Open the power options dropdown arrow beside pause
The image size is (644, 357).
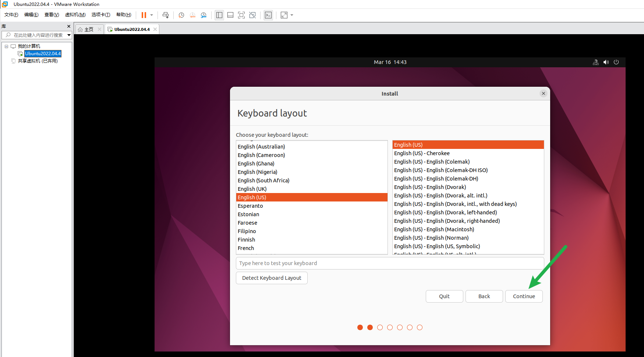click(152, 15)
